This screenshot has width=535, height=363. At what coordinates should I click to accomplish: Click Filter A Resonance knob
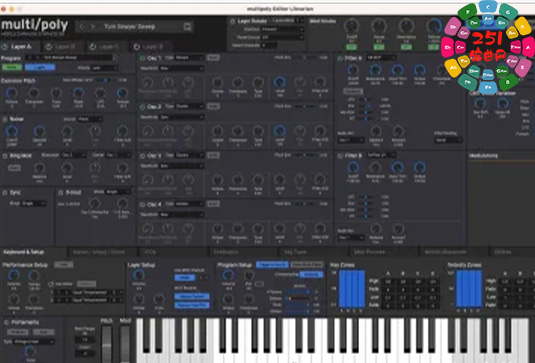click(375, 70)
